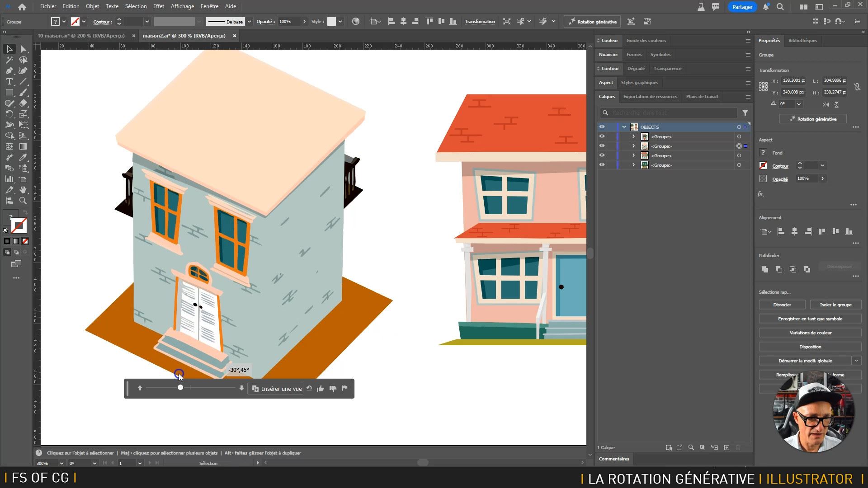Expand the first Groupe sublayer
The width and height of the screenshot is (868, 488).
(633, 136)
